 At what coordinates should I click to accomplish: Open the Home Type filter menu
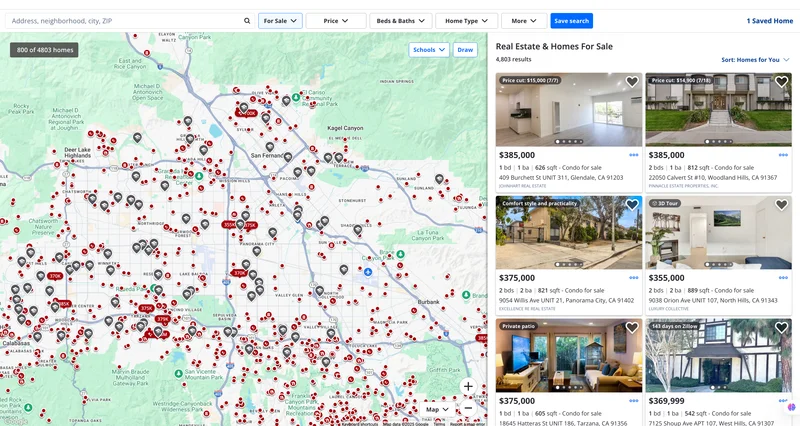[467, 20]
